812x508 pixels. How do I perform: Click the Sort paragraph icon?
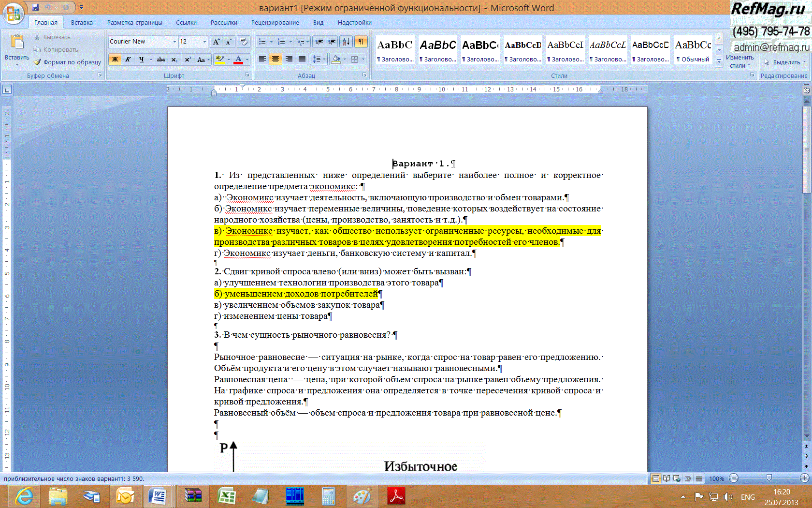[x=346, y=42]
